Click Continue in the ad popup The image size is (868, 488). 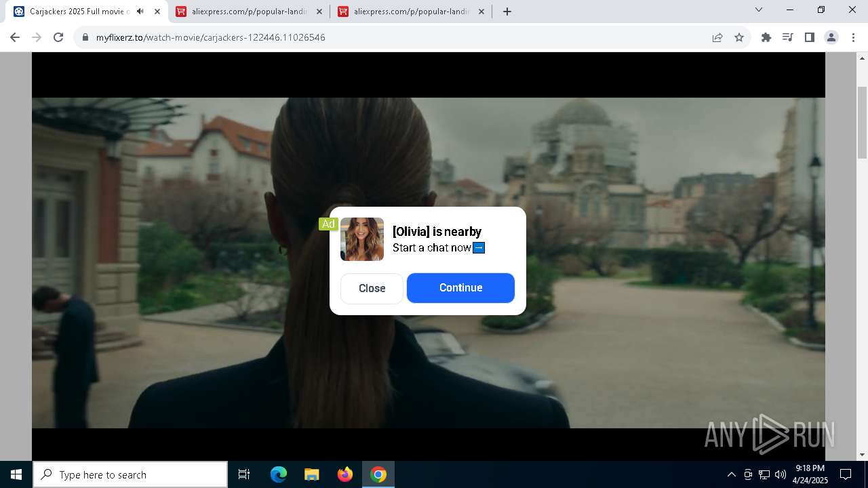(460, 288)
